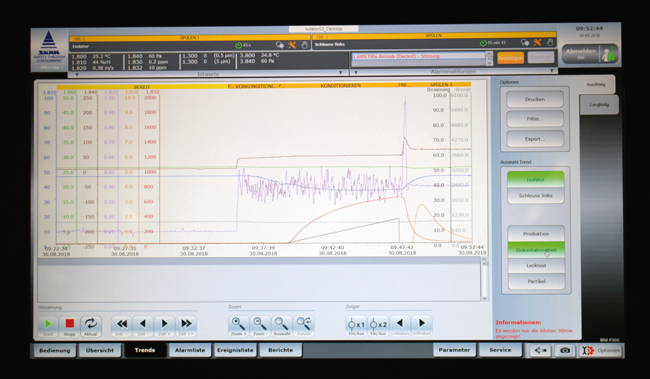This screenshot has width=650, height=379.
Task: Click the Drucken button
Action: point(535,100)
